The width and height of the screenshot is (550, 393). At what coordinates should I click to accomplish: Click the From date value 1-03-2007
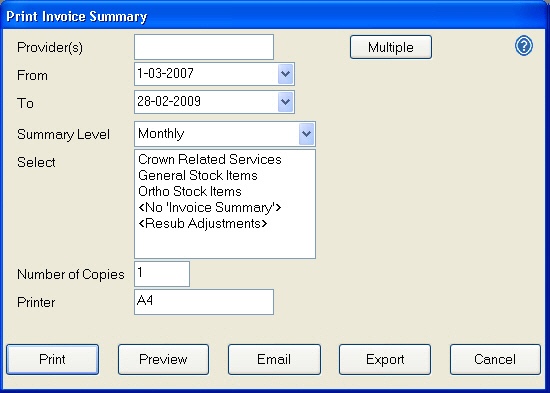(165, 73)
